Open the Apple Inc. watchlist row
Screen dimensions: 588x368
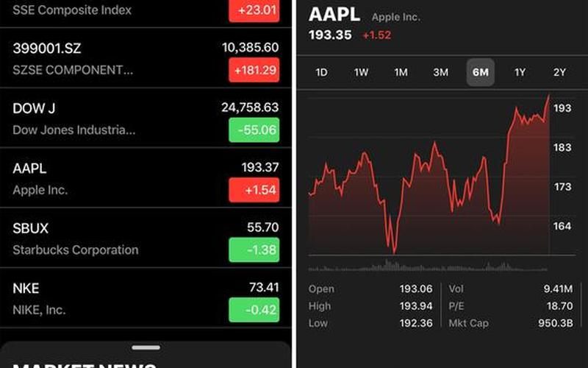pyautogui.click(x=146, y=178)
